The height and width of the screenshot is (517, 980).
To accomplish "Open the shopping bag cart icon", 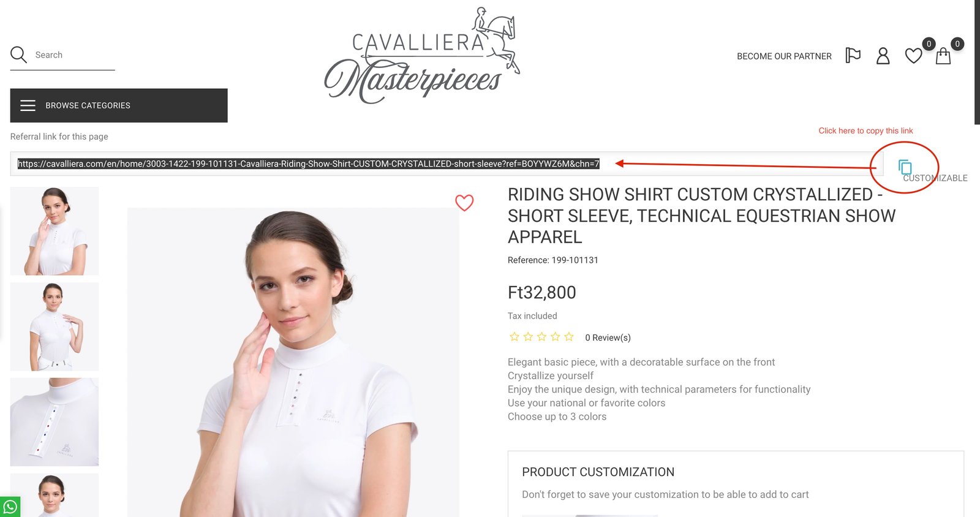I will [x=943, y=56].
